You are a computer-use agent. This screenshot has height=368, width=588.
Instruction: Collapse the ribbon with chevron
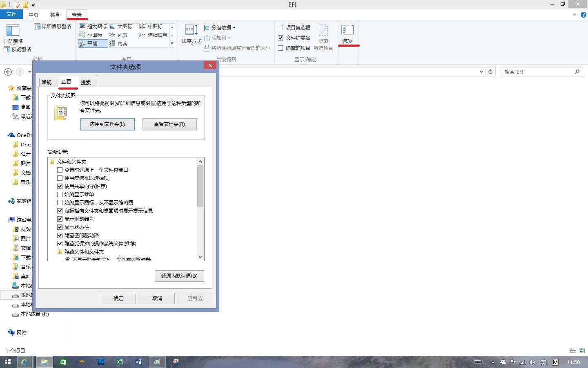pos(574,15)
